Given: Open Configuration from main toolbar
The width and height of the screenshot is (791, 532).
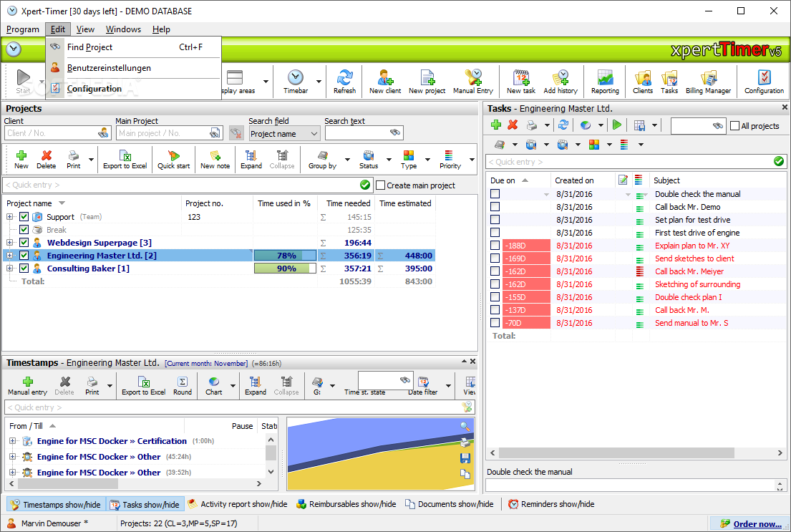Looking at the screenshot, I should click(x=765, y=81).
